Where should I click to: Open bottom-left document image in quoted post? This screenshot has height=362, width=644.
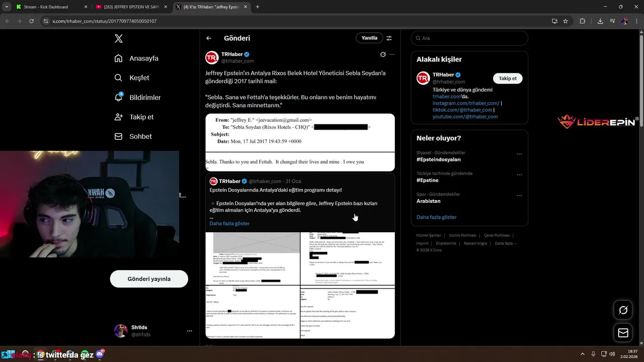pyautogui.click(x=253, y=312)
